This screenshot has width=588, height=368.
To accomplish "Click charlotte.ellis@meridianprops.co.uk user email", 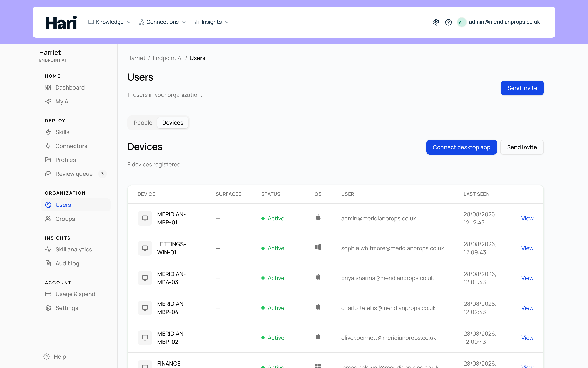I will coord(388,308).
